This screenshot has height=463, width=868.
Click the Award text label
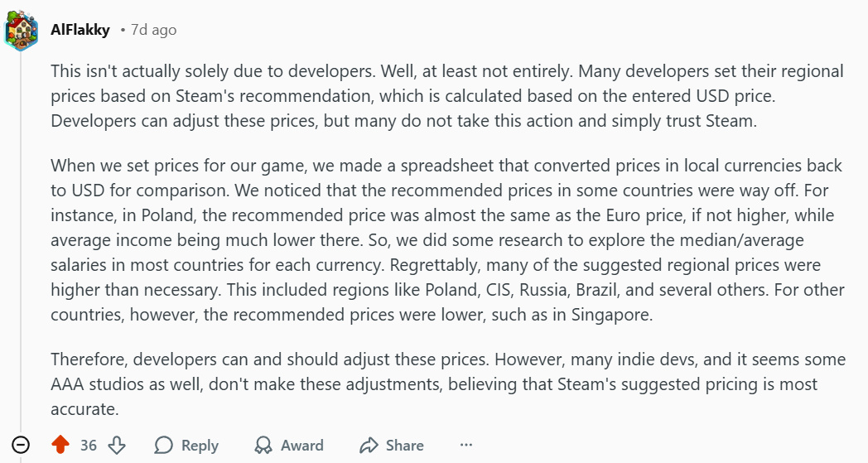301,446
